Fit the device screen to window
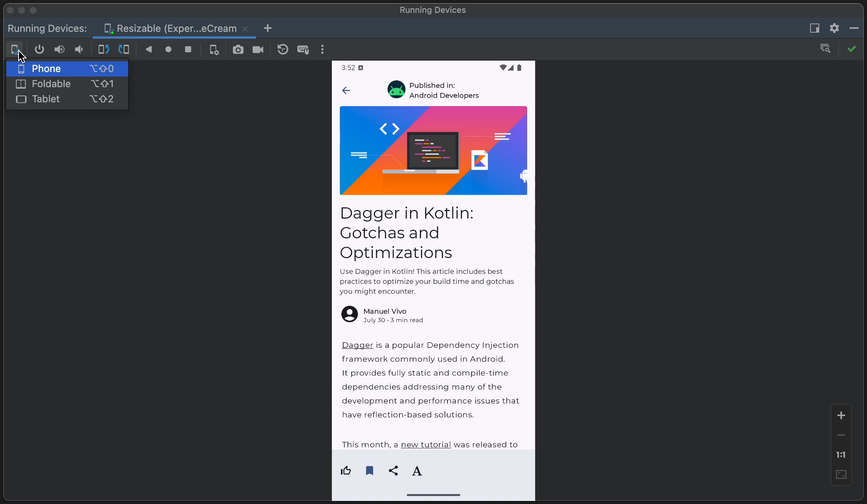 pos(841,474)
